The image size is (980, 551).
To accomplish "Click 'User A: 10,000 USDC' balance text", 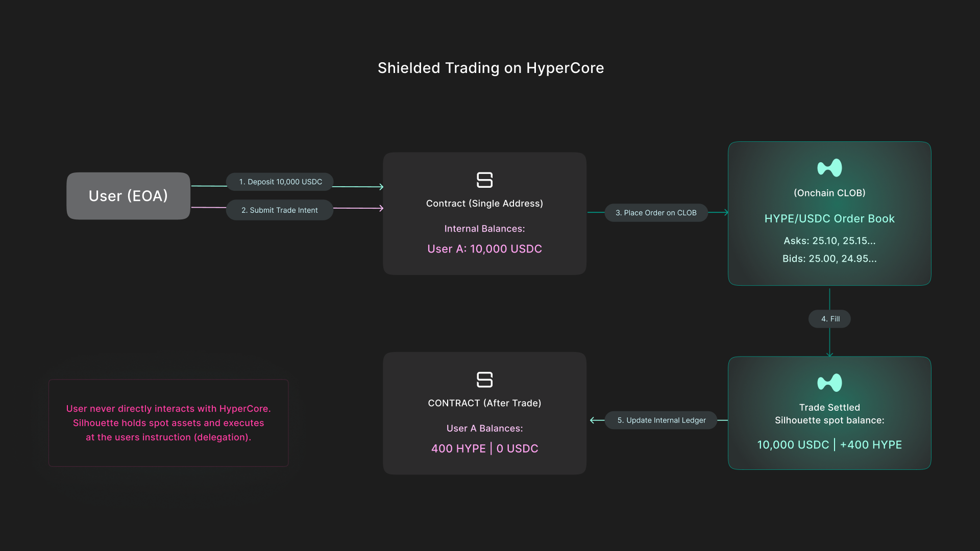I will 484,249.
